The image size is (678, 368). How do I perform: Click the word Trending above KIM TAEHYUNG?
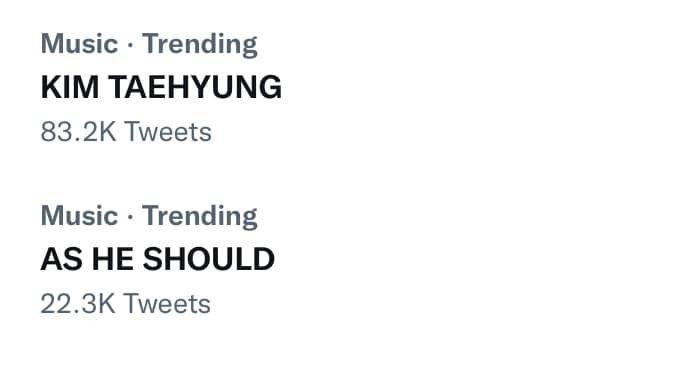200,45
